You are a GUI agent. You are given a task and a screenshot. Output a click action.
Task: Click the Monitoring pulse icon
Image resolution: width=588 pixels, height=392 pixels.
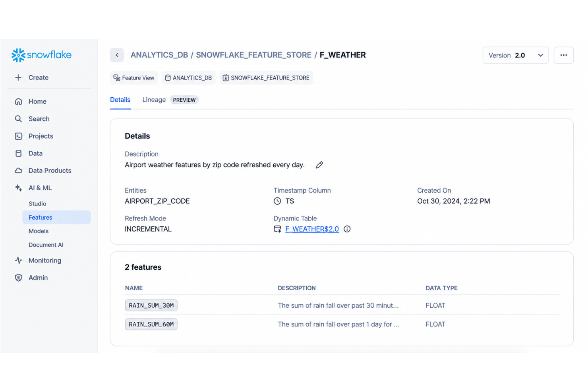18,261
